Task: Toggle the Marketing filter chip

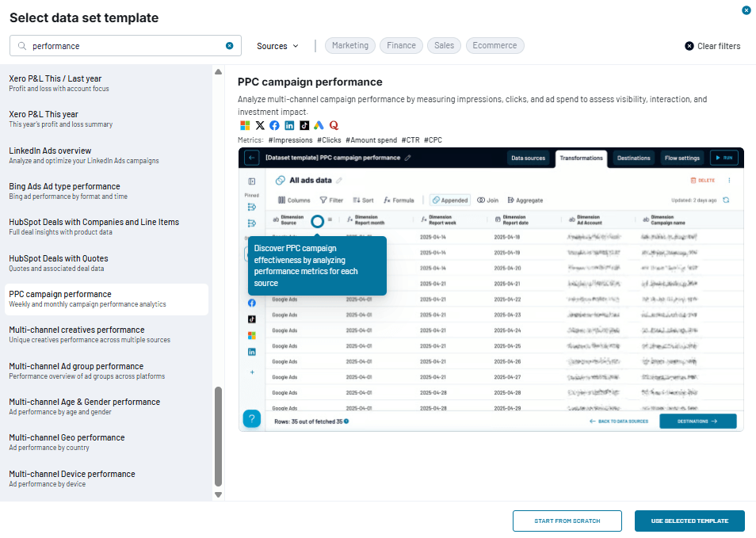Action: (x=349, y=45)
